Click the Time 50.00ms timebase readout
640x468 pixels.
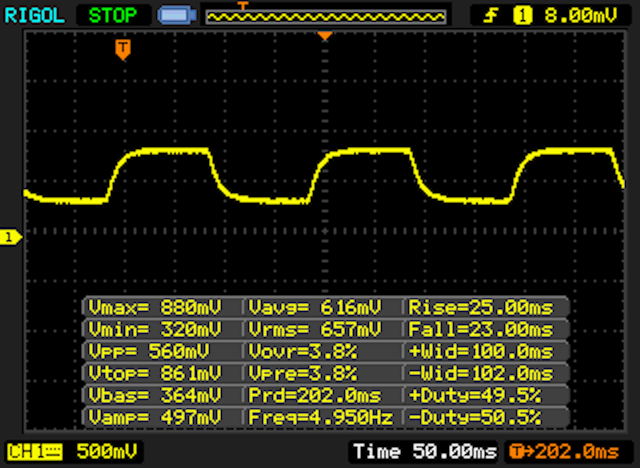(425, 451)
